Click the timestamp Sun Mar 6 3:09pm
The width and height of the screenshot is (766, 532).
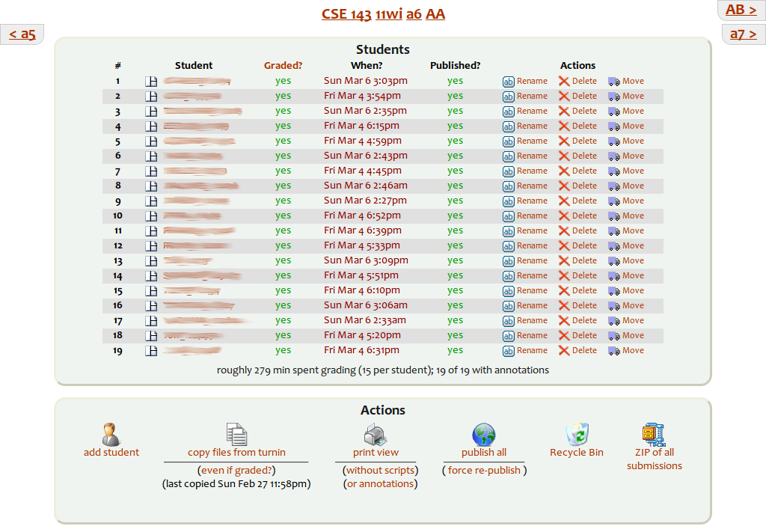(366, 260)
